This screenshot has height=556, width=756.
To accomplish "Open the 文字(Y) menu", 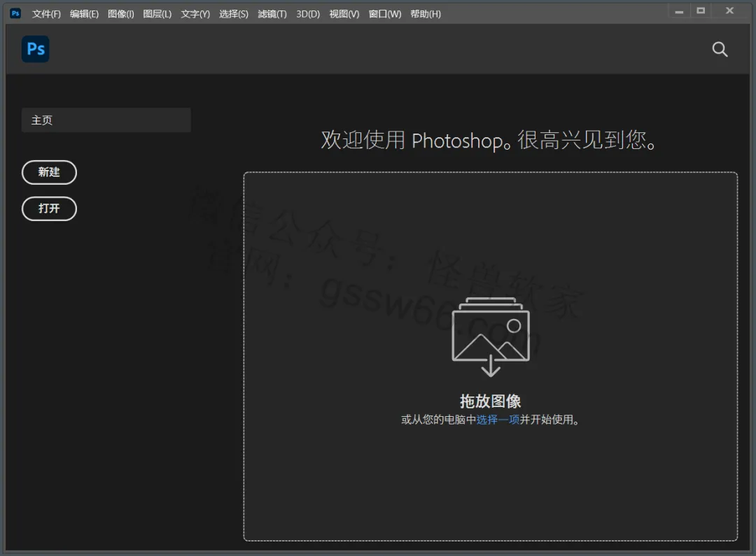I will [195, 14].
